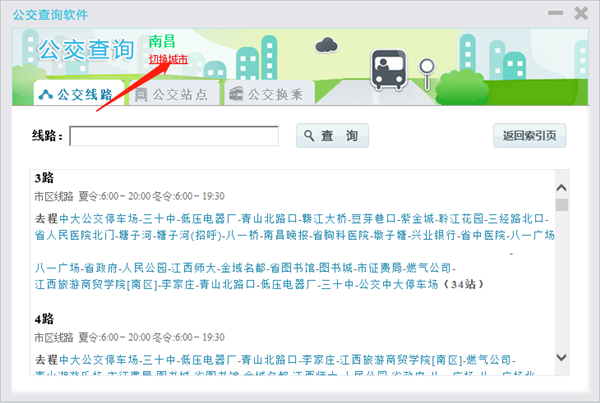This screenshot has height=403, width=600.
Task: Click the station icon on 公交站点 tab
Action: (x=141, y=94)
